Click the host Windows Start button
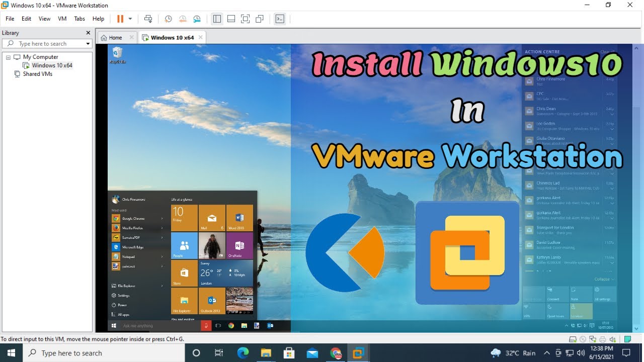Screen dimensions: 644x362 tap(11, 353)
